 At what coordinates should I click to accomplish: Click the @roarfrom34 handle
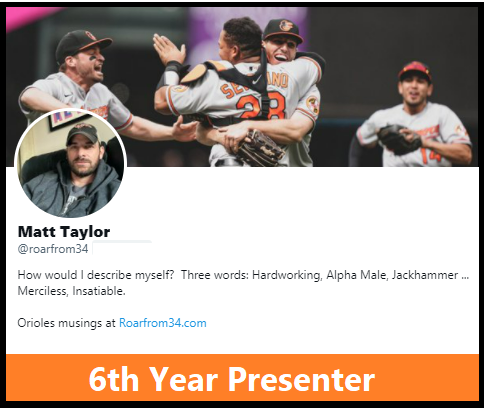53,249
